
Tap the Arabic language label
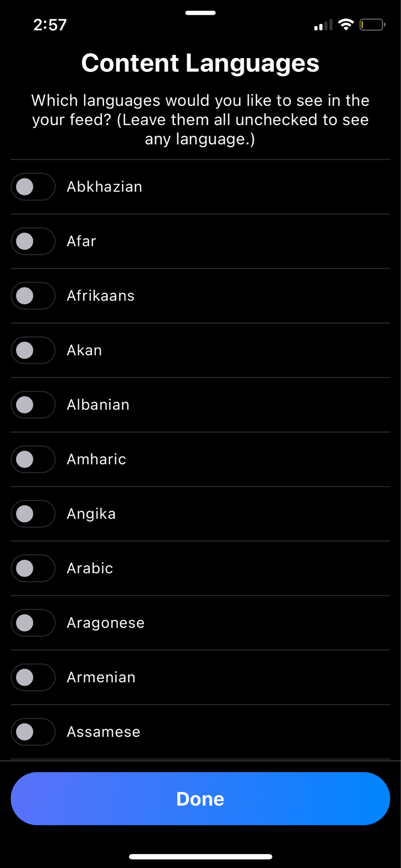90,568
